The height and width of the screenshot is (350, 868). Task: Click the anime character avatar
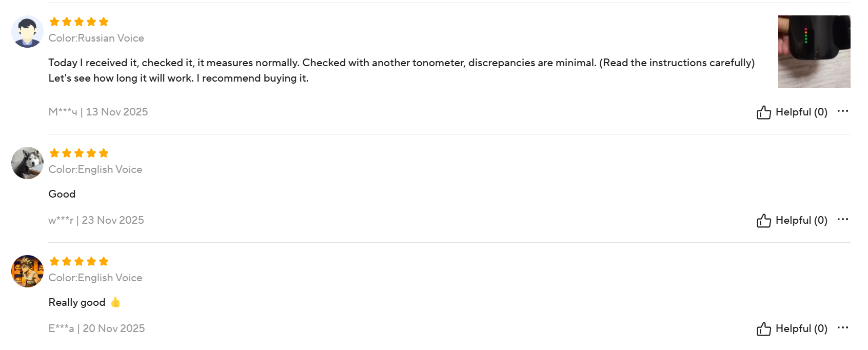[27, 271]
